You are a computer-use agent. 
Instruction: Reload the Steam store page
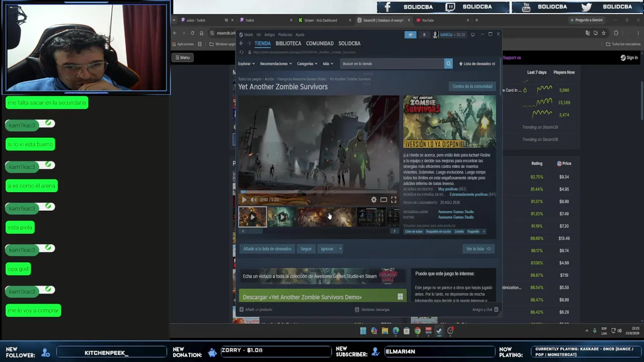coord(242,52)
